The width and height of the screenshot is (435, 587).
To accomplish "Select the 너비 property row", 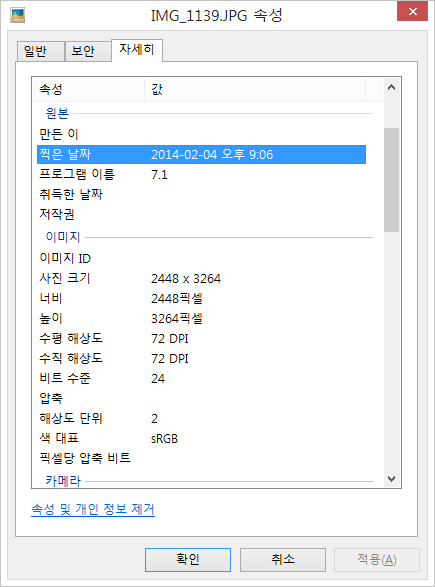I will 201,298.
